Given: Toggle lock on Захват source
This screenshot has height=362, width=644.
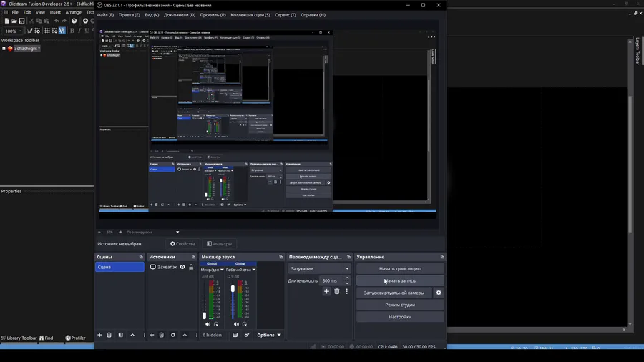Looking at the screenshot, I should pyautogui.click(x=191, y=267).
